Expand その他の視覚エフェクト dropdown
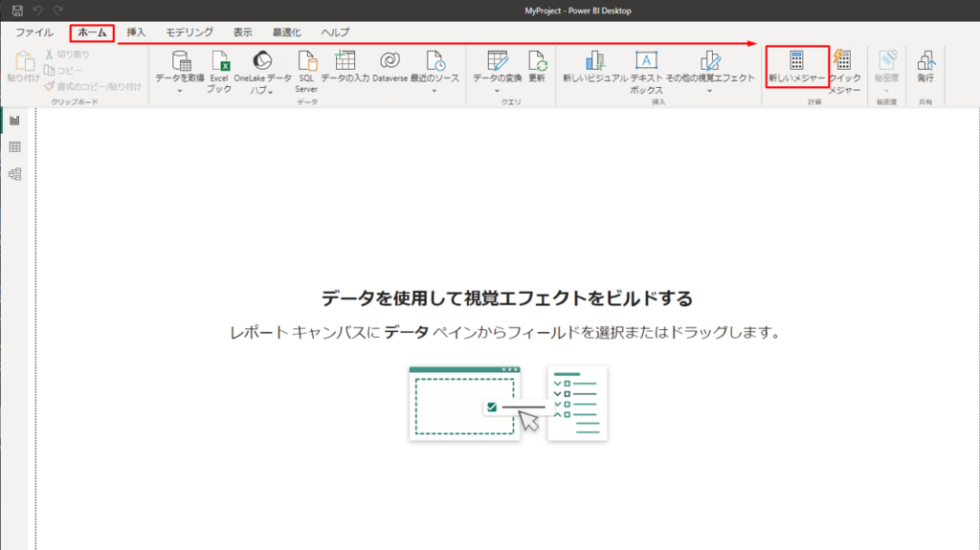The image size is (980, 550). coord(709,91)
